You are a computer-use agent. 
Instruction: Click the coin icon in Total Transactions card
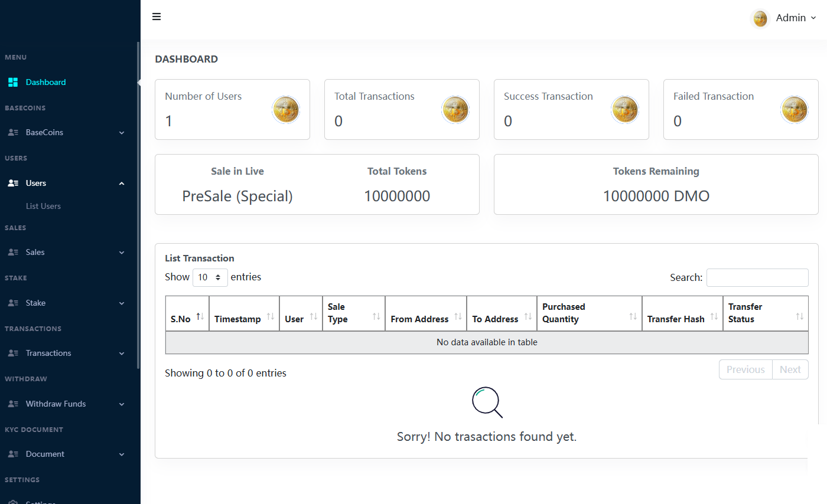click(x=455, y=110)
